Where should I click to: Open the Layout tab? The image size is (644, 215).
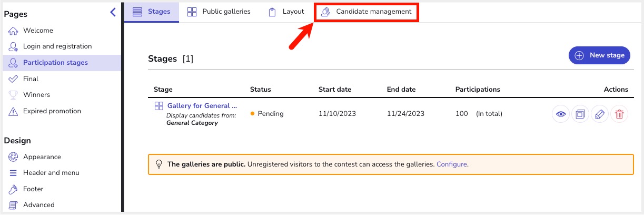(x=286, y=12)
